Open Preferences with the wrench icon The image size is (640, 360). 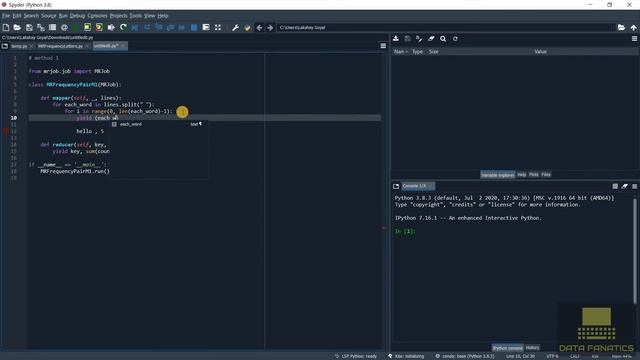236,27
